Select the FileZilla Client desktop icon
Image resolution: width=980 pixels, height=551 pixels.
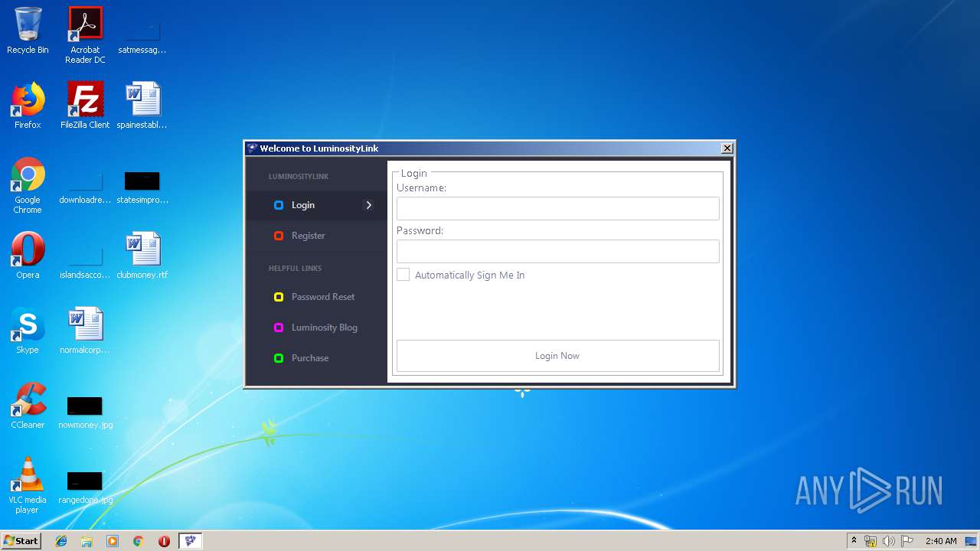(85, 106)
